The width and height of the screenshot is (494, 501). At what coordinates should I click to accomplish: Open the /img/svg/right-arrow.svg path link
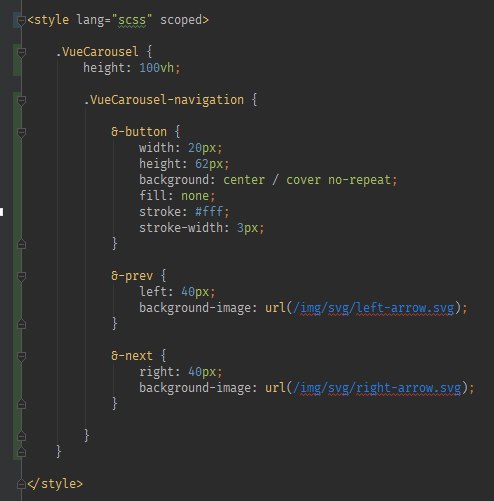coord(377,388)
